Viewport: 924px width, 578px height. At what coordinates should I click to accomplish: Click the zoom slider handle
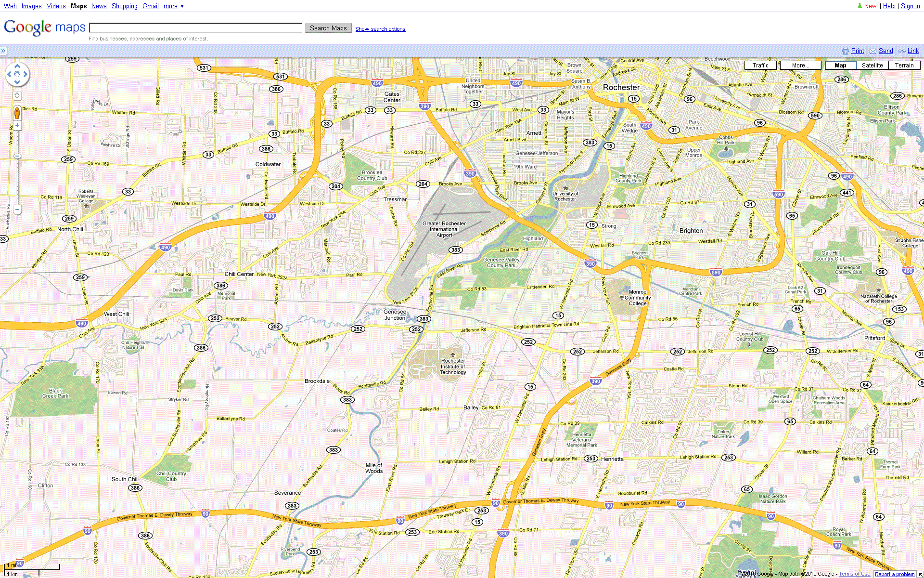[17, 156]
